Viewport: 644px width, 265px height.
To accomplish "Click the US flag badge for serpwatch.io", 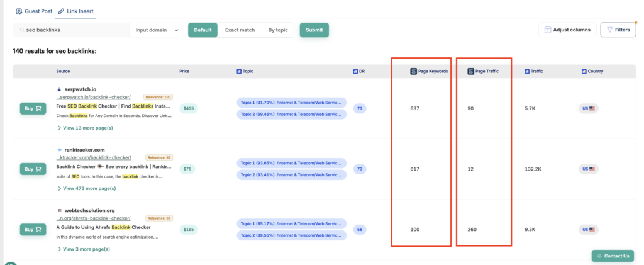I will click(x=589, y=108).
